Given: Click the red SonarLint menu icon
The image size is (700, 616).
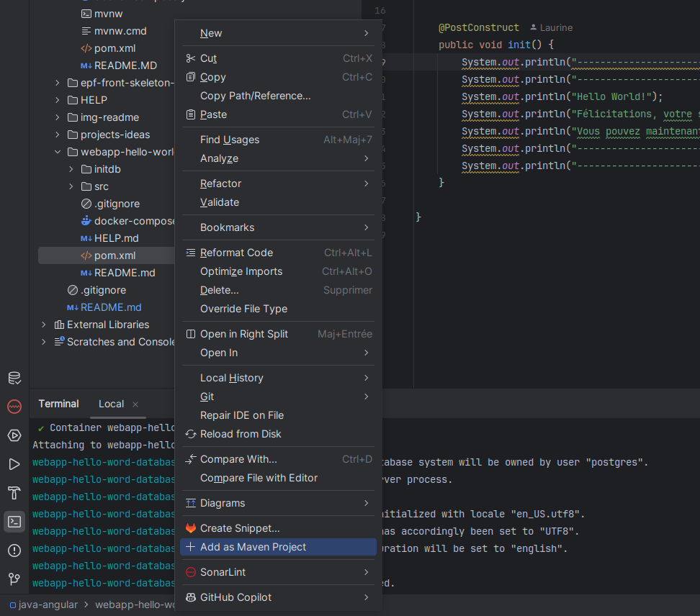Looking at the screenshot, I should pyautogui.click(x=191, y=572).
